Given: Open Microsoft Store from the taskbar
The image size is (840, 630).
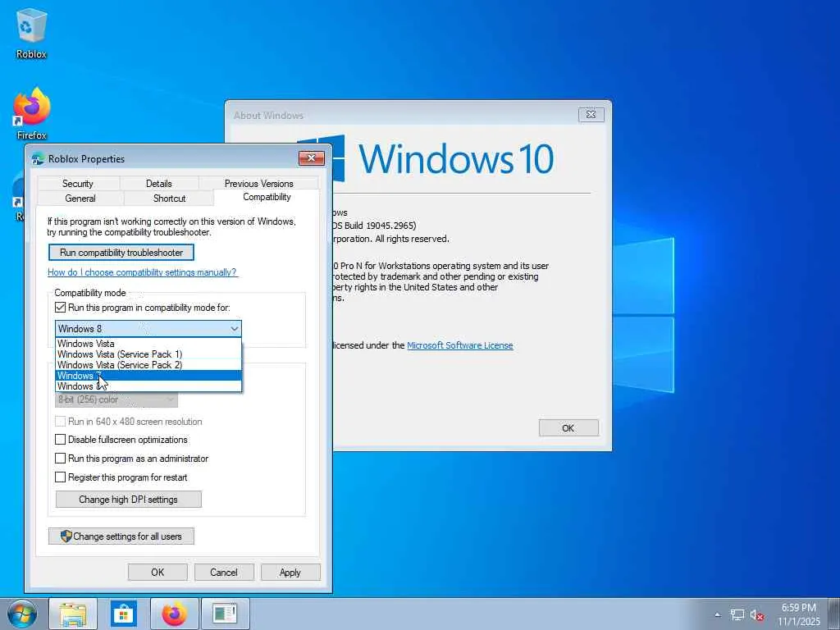Looking at the screenshot, I should [x=124, y=614].
